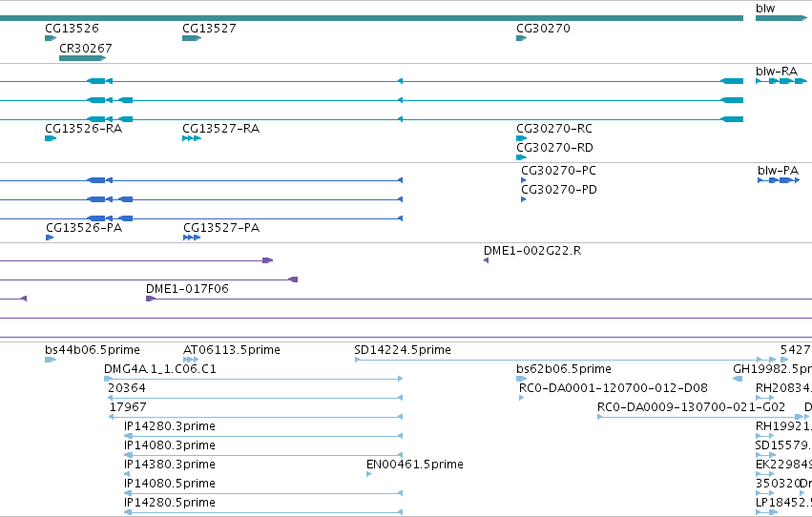Open the blw-PA protein label
Viewport: 812px width, 517px height.
[x=778, y=170]
